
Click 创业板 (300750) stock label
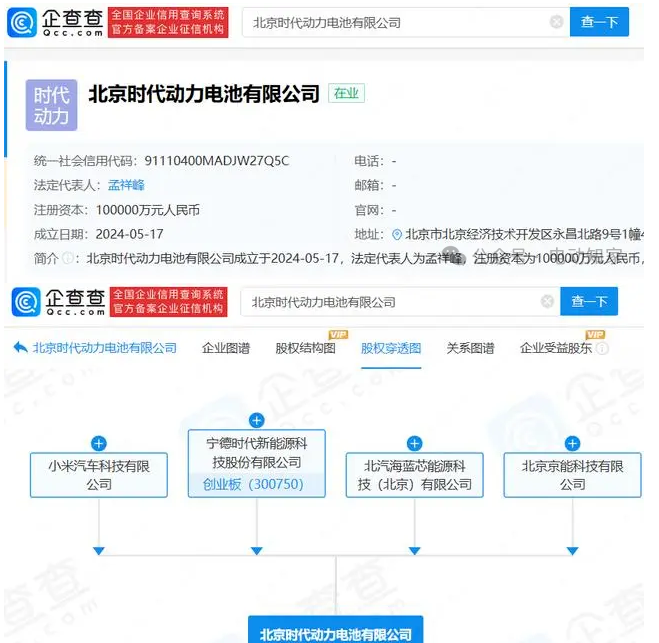(253, 485)
